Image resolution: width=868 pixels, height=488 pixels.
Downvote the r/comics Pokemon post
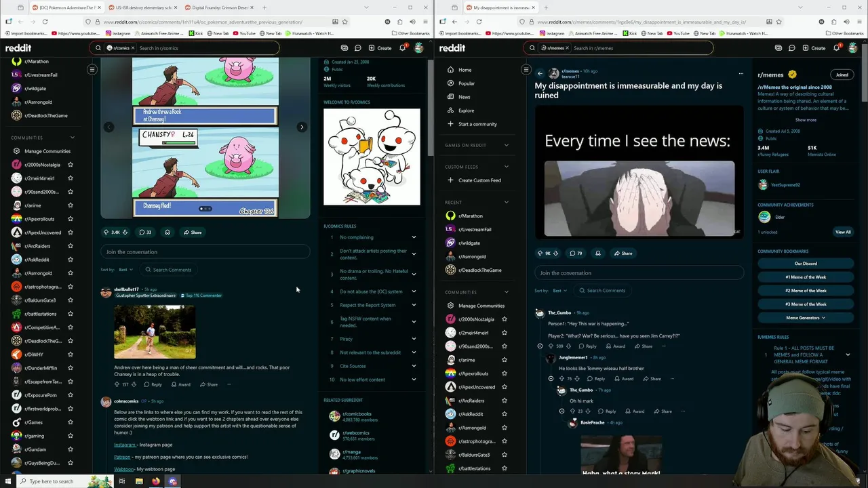[x=125, y=232]
